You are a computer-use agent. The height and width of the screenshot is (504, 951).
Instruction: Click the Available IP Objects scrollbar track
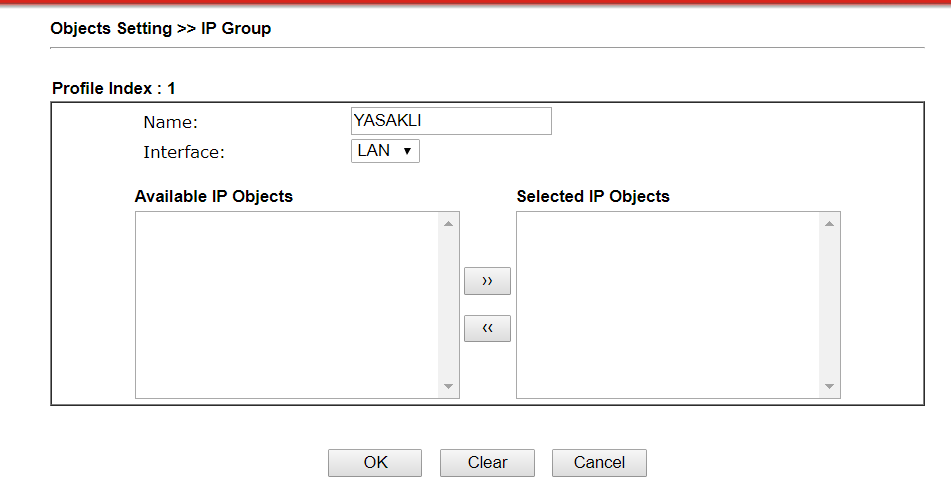click(448, 304)
